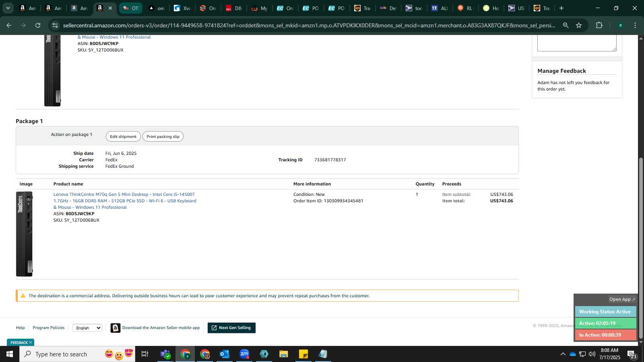Open the Lenovo ThinkCentre M70q product link
Screen dimensions: 644x362
[x=125, y=201]
